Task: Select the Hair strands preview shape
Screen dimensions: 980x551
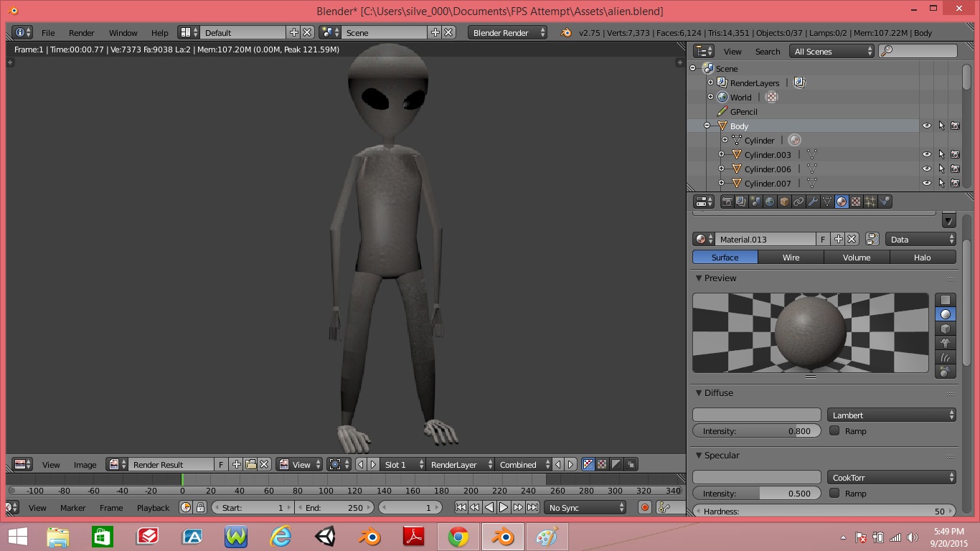Action: (x=946, y=357)
